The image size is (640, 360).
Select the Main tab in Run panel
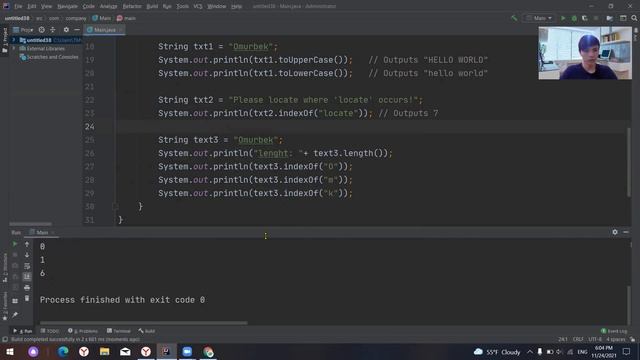42,232
